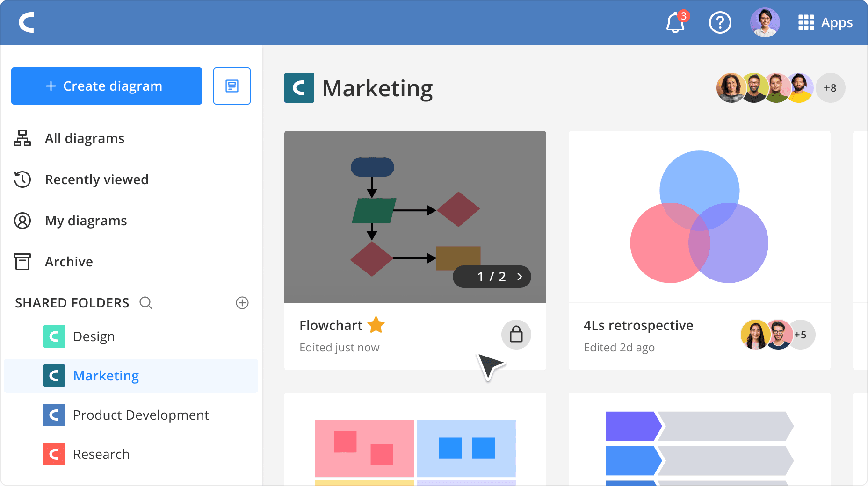Image resolution: width=868 pixels, height=486 pixels.
Task: Toggle the lock on the Flowchart diagram
Action: click(x=516, y=335)
